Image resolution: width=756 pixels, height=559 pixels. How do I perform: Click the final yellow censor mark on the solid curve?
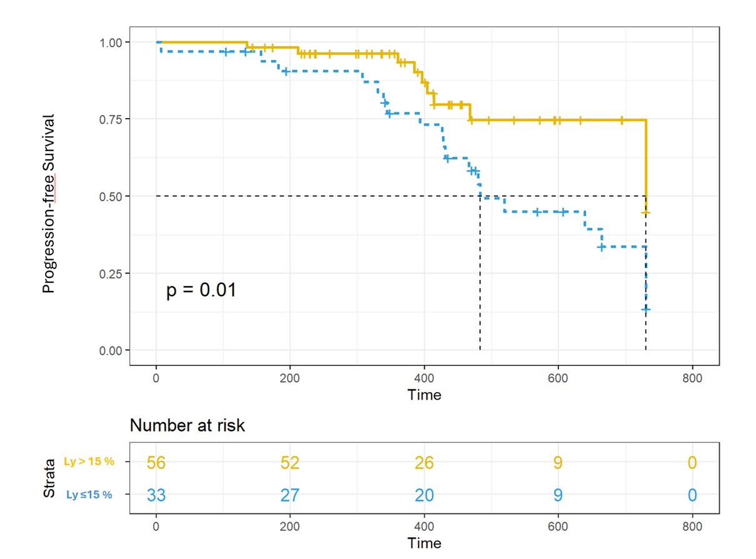[645, 213]
